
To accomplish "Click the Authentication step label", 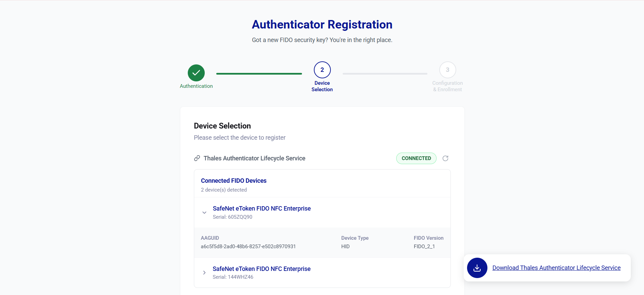I will (196, 86).
